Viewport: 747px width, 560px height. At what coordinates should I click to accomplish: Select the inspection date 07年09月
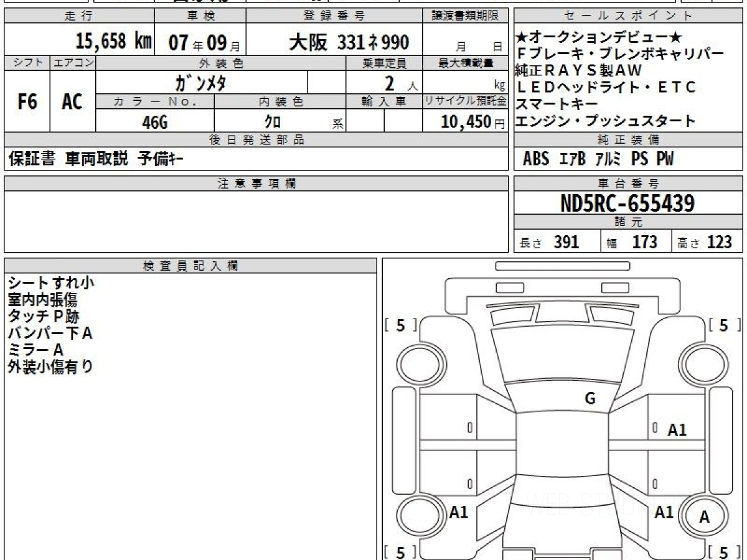[204, 43]
